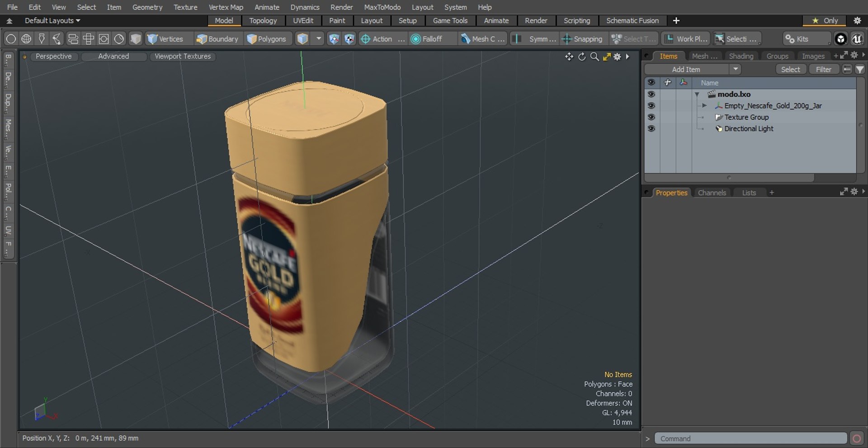868x448 pixels.
Task: Select the Vertices selection mode
Action: pyautogui.click(x=165, y=39)
